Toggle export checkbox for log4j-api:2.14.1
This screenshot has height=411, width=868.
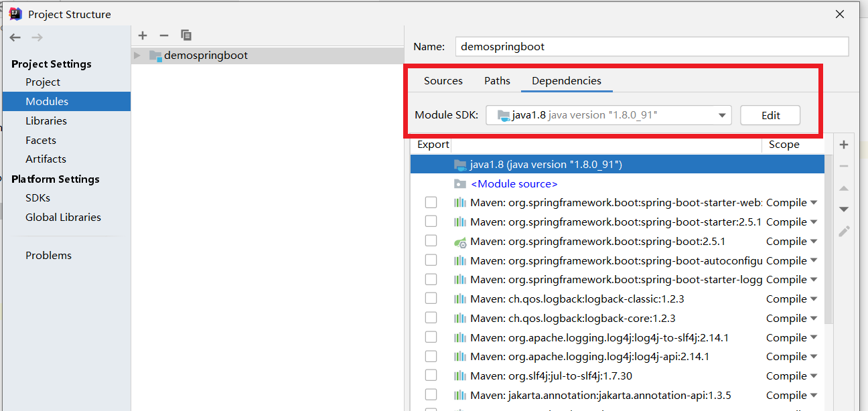click(x=431, y=357)
